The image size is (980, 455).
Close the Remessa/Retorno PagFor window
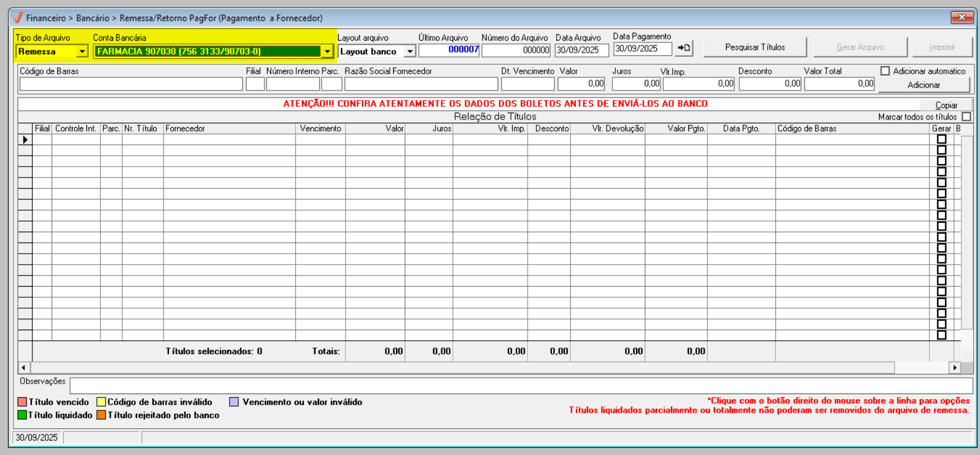[961, 17]
